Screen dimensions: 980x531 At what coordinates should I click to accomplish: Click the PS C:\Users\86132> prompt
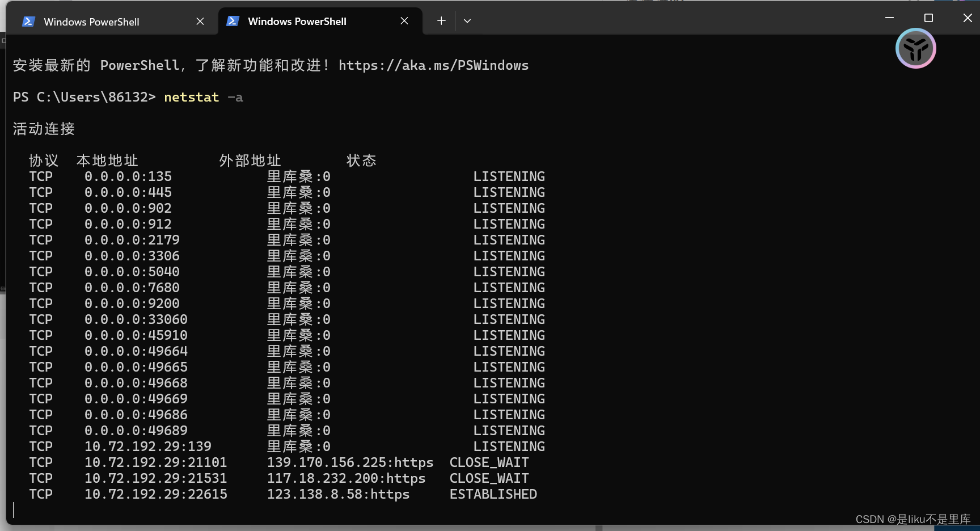pyautogui.click(x=84, y=98)
